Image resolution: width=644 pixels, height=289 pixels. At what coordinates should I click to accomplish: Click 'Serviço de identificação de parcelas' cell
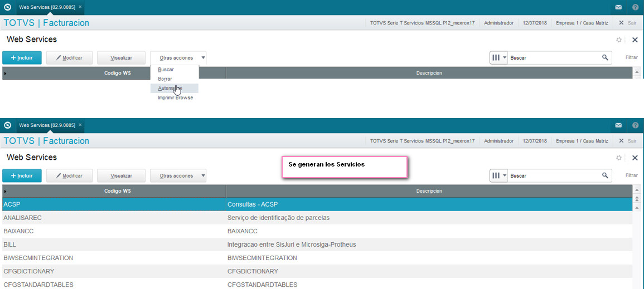(429, 218)
